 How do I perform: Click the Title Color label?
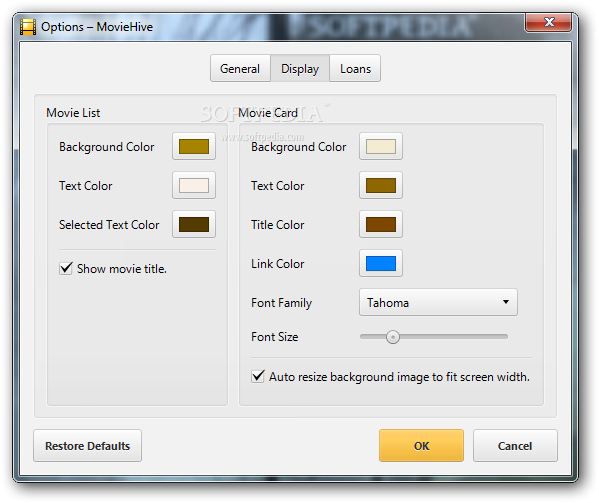click(278, 225)
